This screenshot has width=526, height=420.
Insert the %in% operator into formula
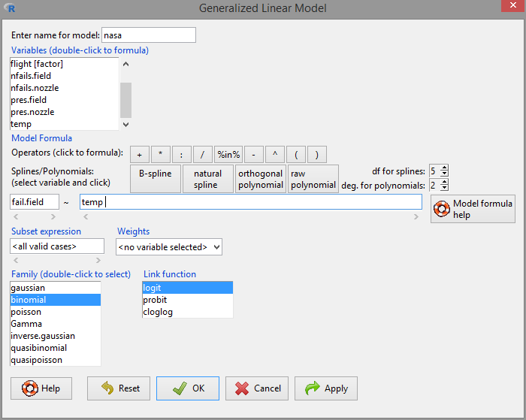228,155
